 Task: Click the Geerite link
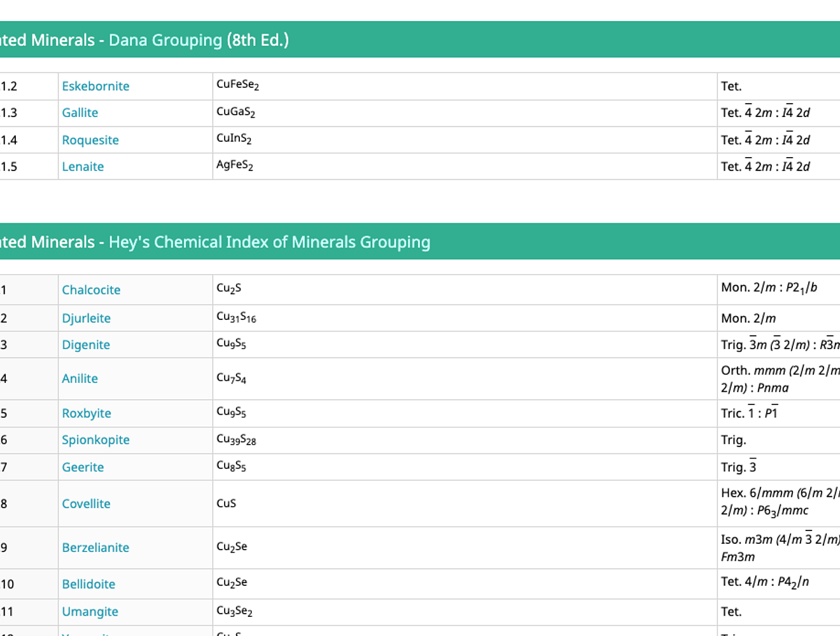83,467
